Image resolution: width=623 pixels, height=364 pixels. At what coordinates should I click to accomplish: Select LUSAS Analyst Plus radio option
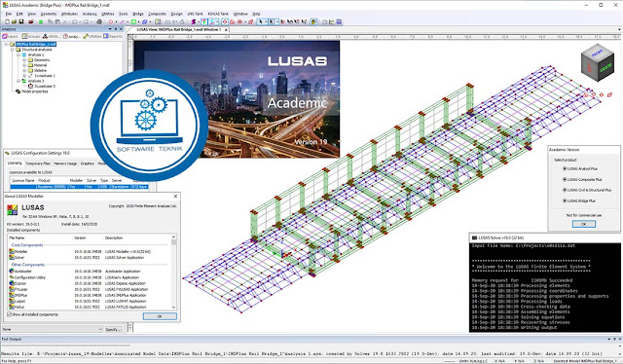pos(565,169)
